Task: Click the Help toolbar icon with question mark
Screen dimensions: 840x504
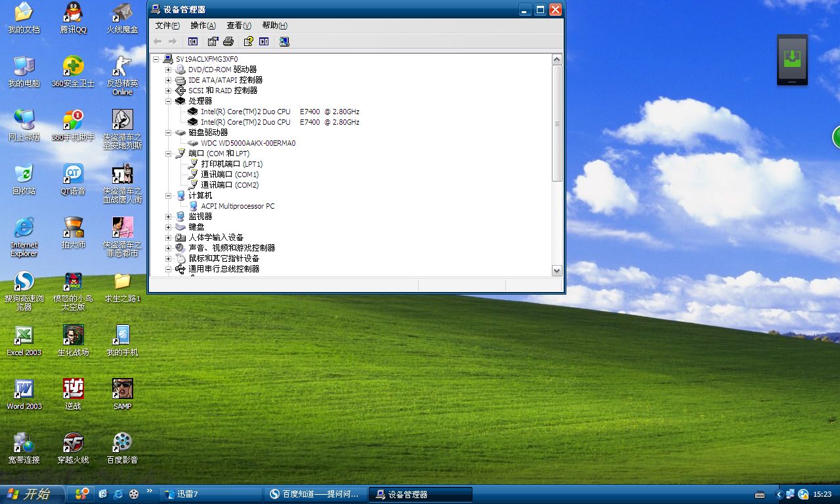Action: [x=248, y=41]
